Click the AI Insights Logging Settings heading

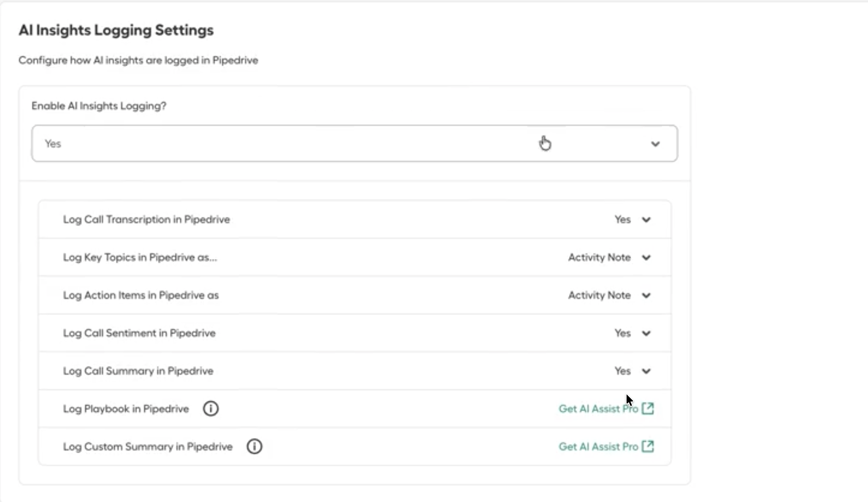pyautogui.click(x=116, y=30)
